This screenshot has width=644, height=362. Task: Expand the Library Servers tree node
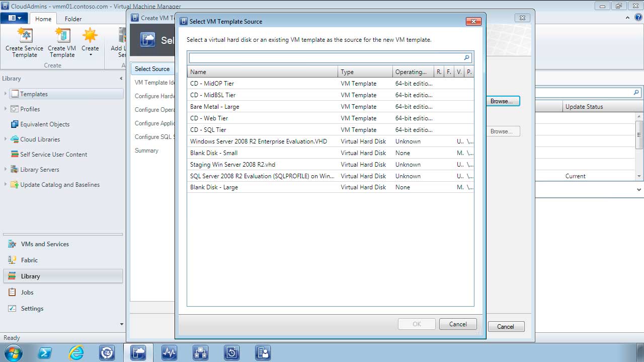click(6, 169)
